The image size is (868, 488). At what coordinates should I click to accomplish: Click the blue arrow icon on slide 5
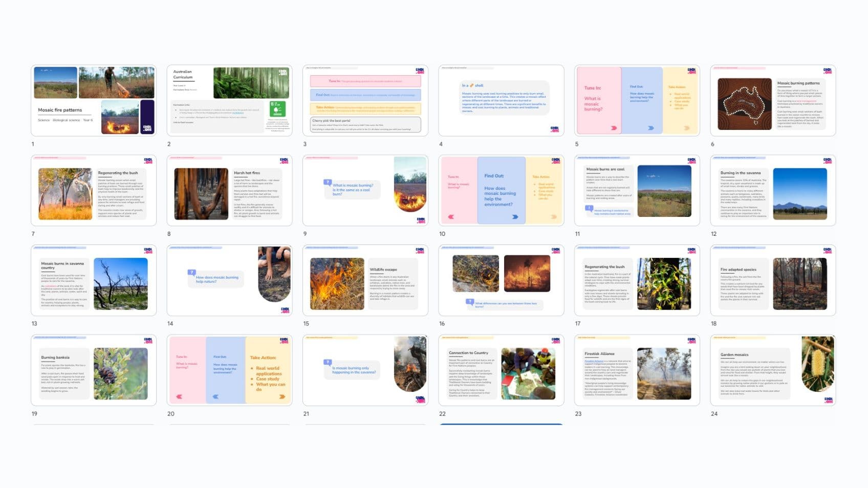pos(651,128)
